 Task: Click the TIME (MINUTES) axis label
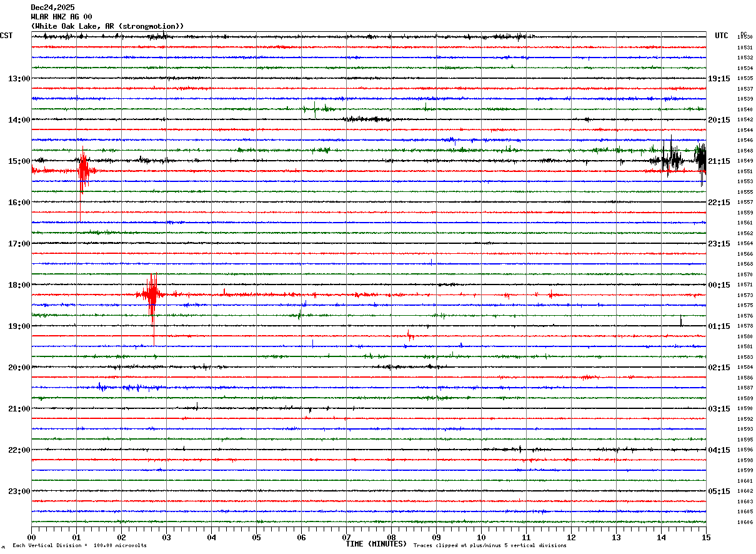point(376,544)
